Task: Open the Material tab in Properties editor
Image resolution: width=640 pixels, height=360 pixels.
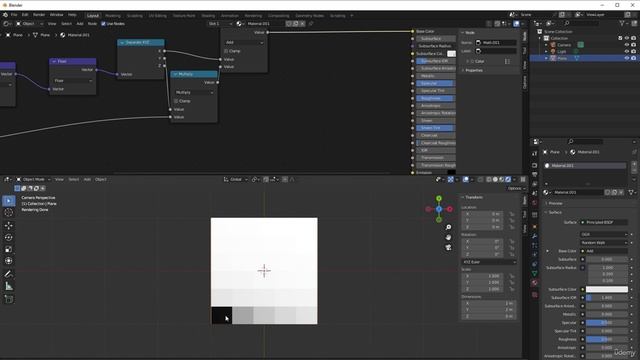Action: [x=535, y=282]
